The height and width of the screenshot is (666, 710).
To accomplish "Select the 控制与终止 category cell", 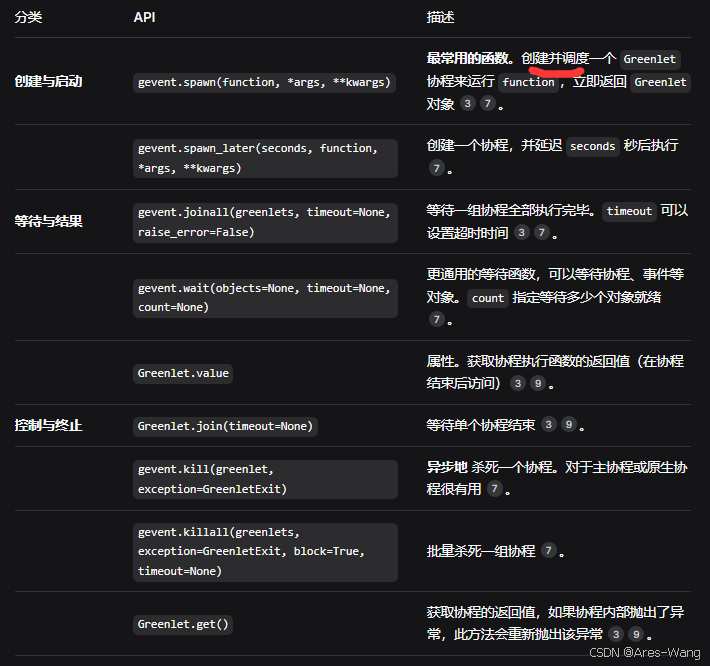I will (x=48, y=425).
